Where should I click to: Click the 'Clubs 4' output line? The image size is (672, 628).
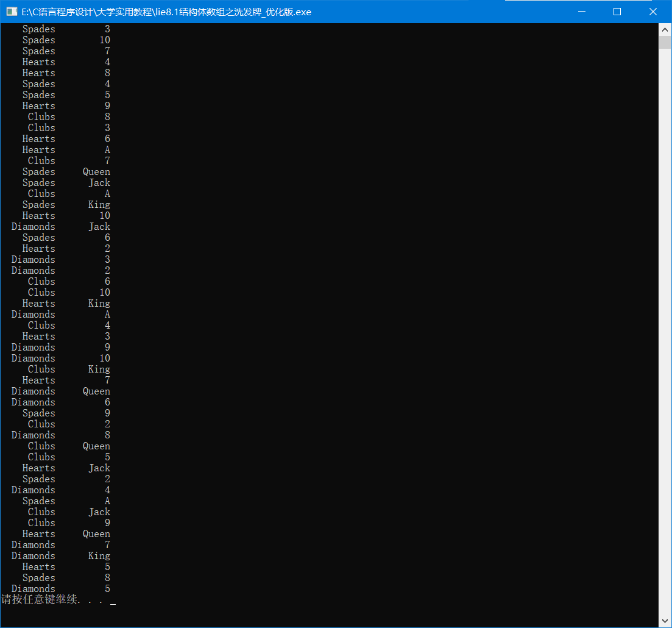click(69, 326)
